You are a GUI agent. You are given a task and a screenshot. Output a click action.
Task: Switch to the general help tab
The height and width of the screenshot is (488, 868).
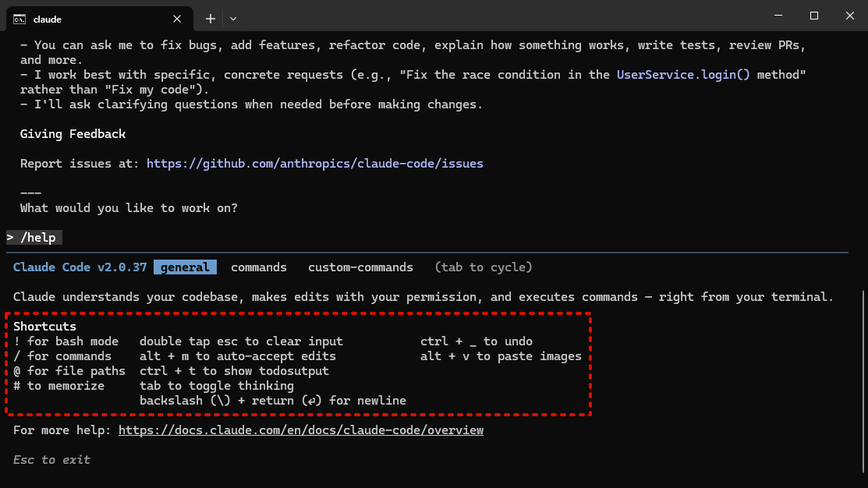[185, 267]
